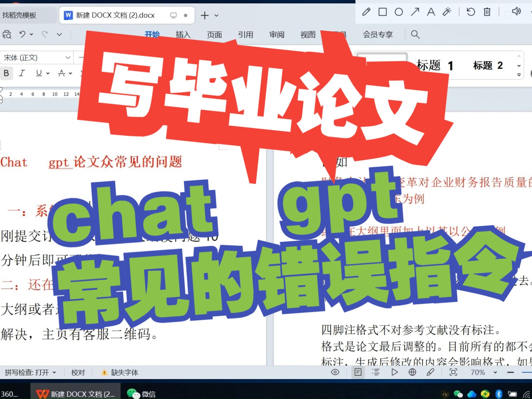The width and height of the screenshot is (532, 399).
Task: Switch to the 插入 ribbon tab
Action: (183, 34)
